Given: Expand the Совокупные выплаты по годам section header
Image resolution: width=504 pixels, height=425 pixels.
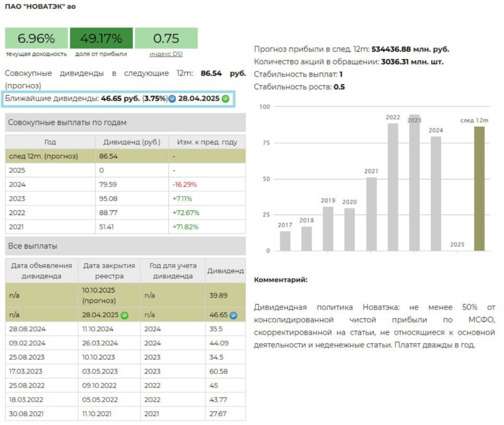Looking at the screenshot, I should pyautogui.click(x=125, y=123).
